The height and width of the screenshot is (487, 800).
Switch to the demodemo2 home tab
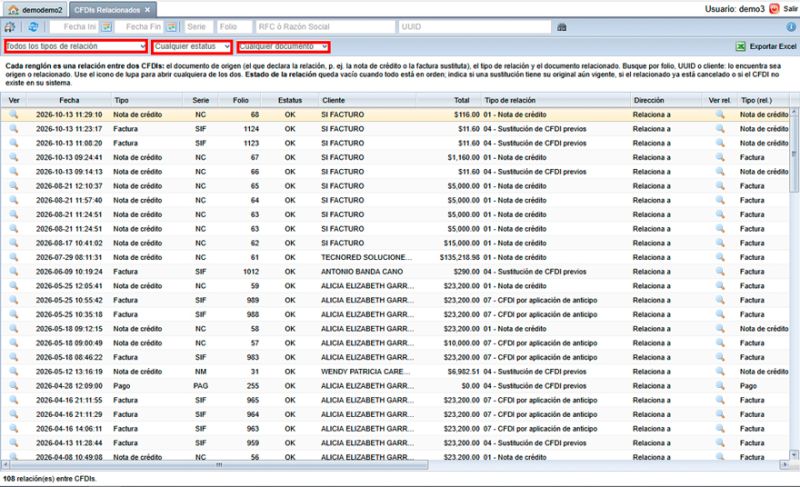(x=35, y=10)
